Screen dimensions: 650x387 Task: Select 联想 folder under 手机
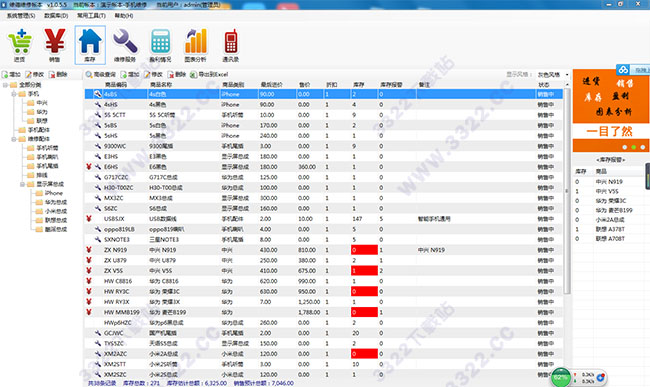pyautogui.click(x=37, y=121)
